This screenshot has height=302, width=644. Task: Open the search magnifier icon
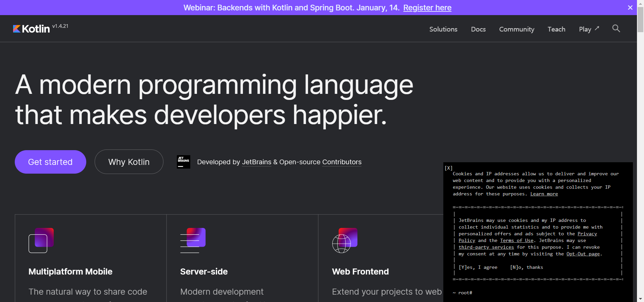[x=616, y=28]
